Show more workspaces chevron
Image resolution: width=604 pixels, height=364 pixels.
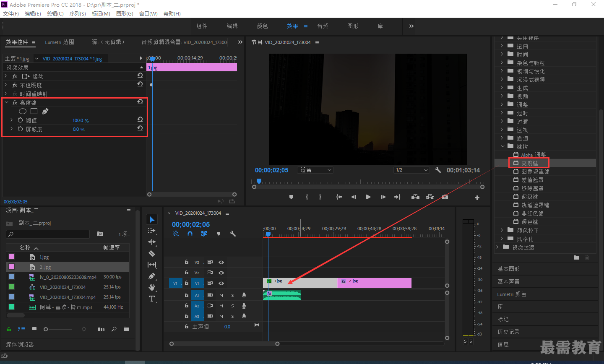(x=411, y=26)
